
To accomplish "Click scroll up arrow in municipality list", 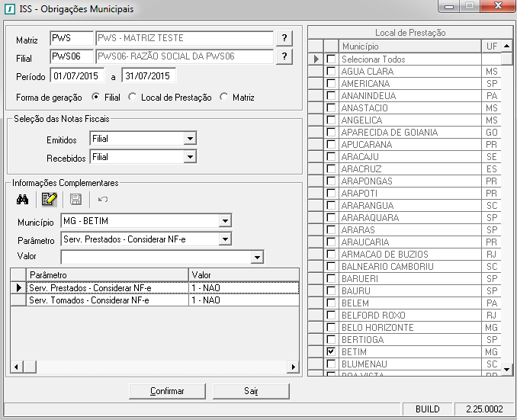I will (507, 46).
